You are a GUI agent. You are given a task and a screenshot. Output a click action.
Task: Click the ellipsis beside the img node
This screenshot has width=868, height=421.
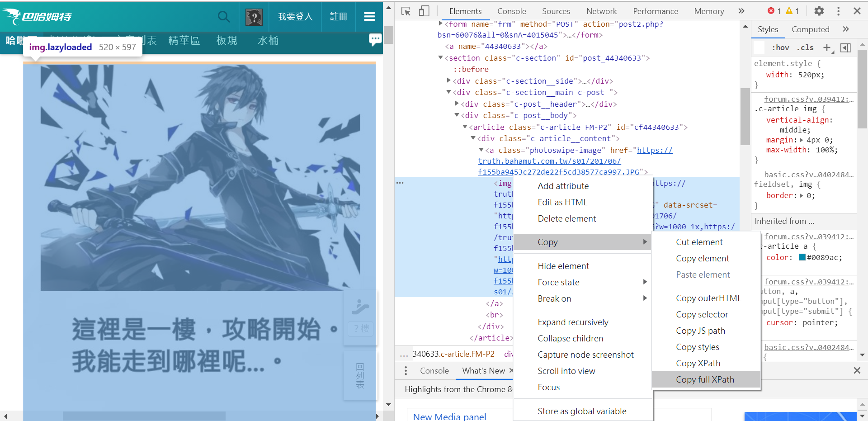400,183
